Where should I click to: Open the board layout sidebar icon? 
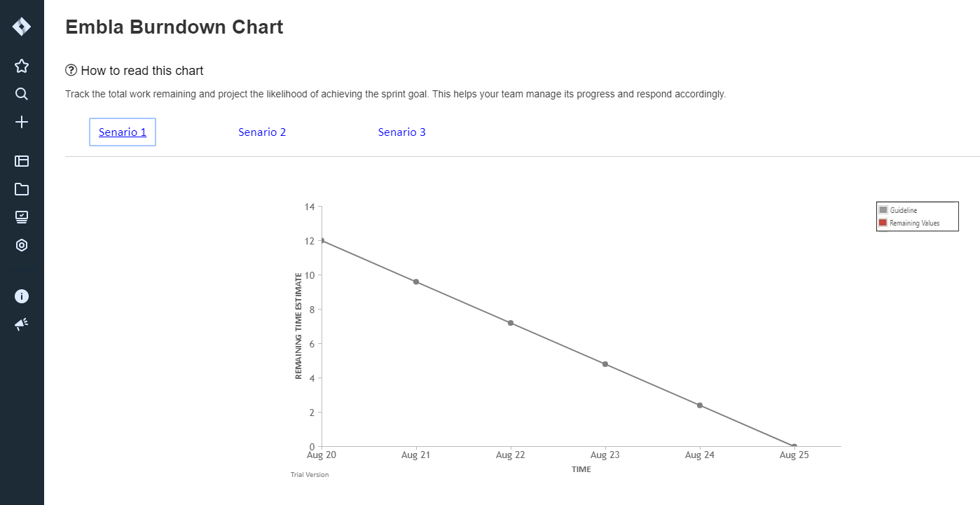click(22, 161)
